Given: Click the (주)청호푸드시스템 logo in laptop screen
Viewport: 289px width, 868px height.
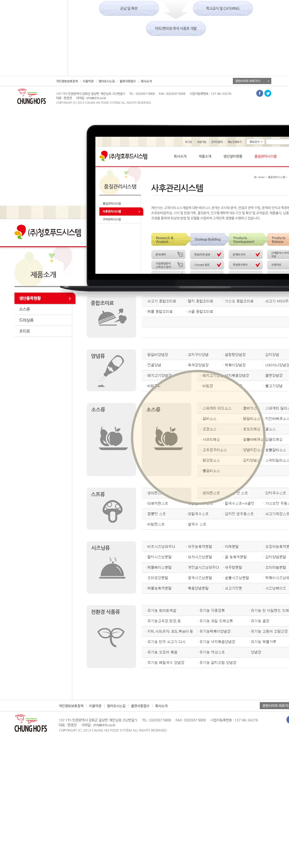Looking at the screenshot, I should click(x=123, y=156).
